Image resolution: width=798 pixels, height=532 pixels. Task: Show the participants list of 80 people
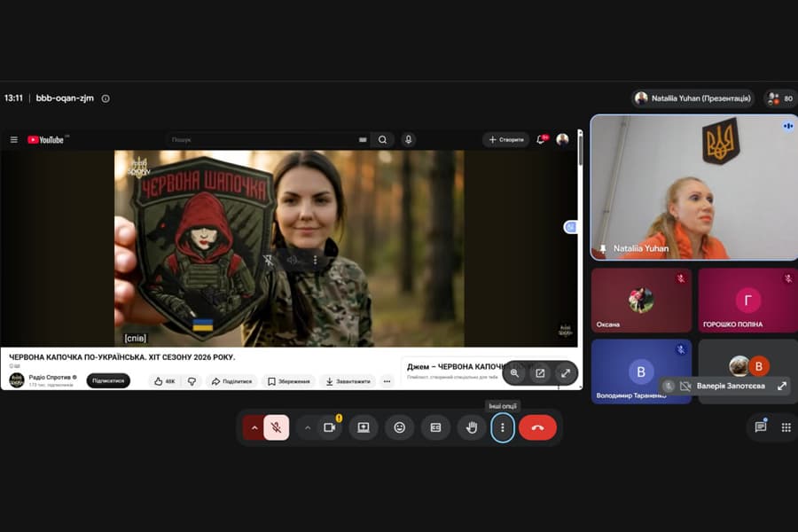[x=780, y=98]
